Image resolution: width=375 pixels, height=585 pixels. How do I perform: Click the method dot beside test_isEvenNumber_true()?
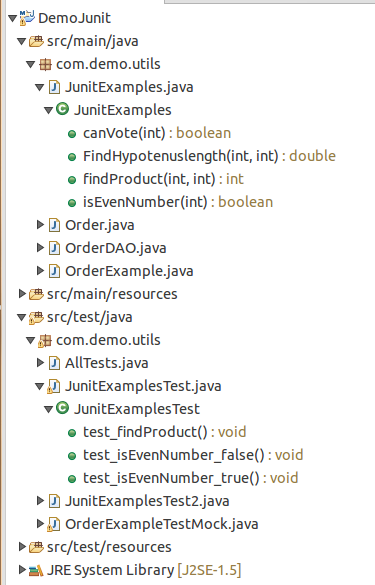(72, 479)
